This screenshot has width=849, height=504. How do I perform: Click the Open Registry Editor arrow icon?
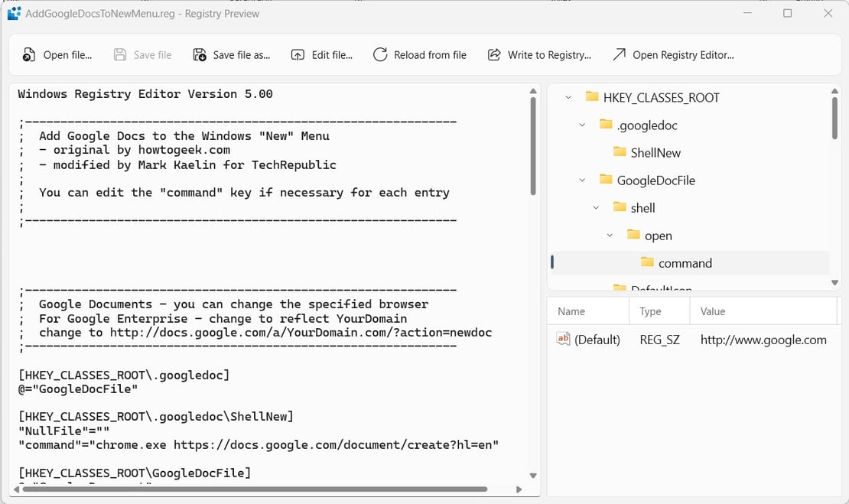619,54
